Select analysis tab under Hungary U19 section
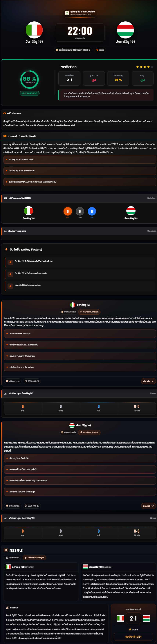 (x=68, y=432)
